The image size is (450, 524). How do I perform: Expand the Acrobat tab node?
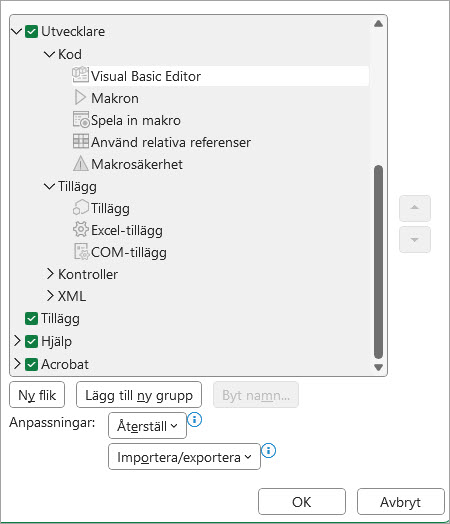pyautogui.click(x=17, y=364)
